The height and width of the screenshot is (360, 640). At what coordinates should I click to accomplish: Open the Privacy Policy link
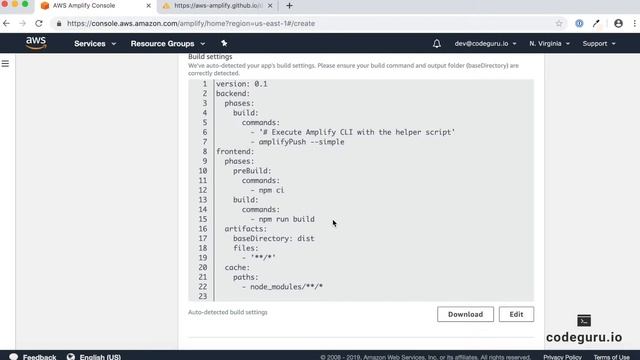click(562, 357)
